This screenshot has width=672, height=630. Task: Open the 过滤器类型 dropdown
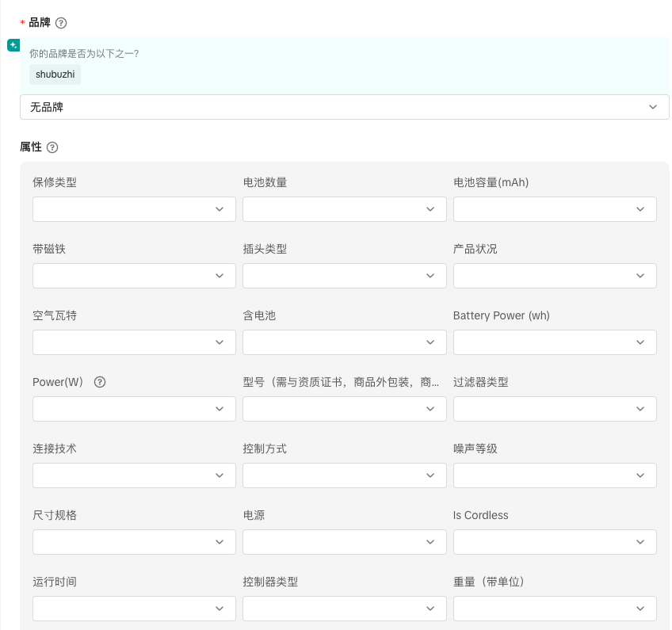pos(554,409)
